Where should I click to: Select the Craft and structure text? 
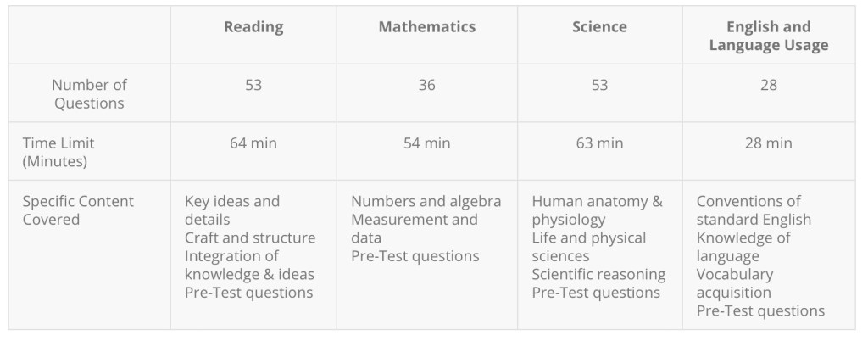coord(249,238)
